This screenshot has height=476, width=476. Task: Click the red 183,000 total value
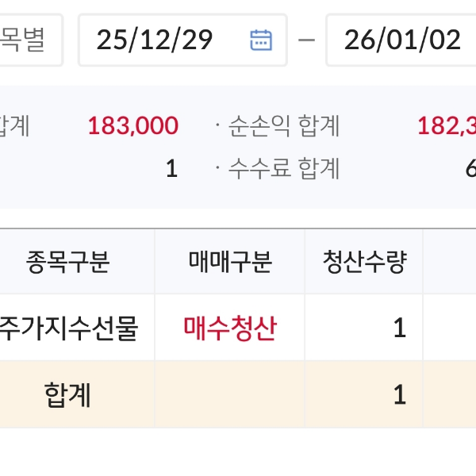(133, 125)
